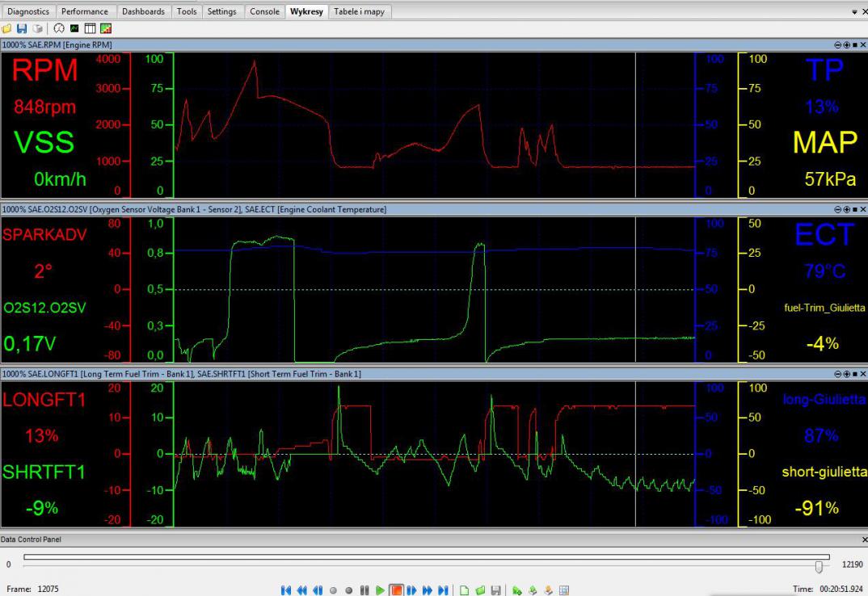Open the Tabele i mapy tab
The image size is (868, 596).
click(360, 11)
